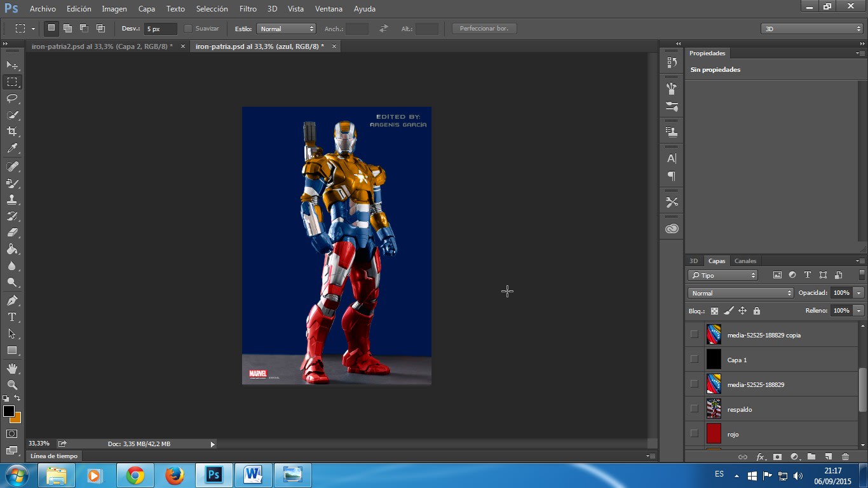Select the Zoom tool

click(12, 384)
